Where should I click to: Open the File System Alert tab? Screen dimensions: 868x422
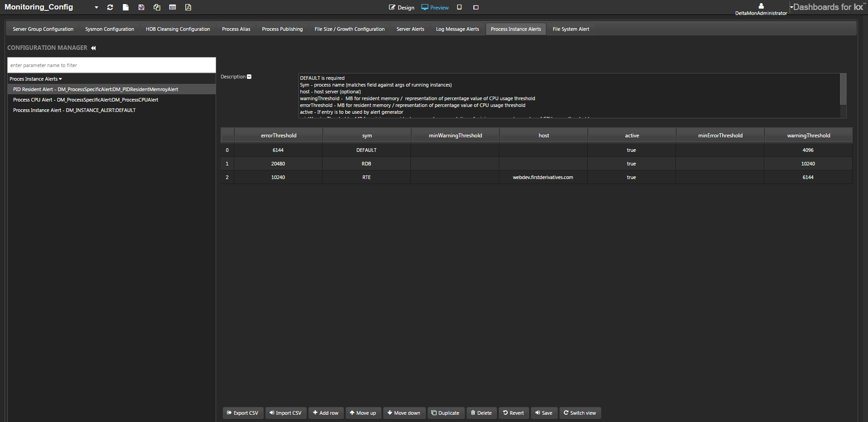coord(571,29)
